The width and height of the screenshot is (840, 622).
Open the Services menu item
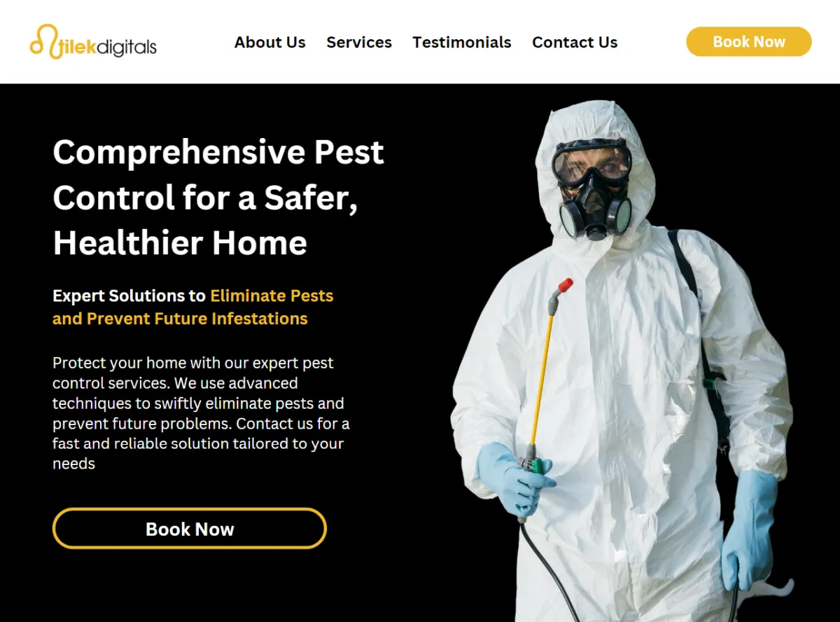tap(359, 42)
